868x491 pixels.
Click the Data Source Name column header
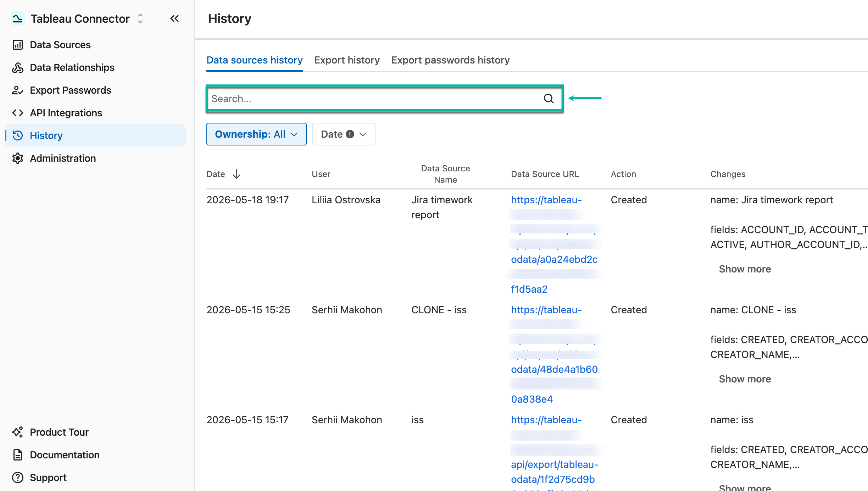(x=445, y=174)
